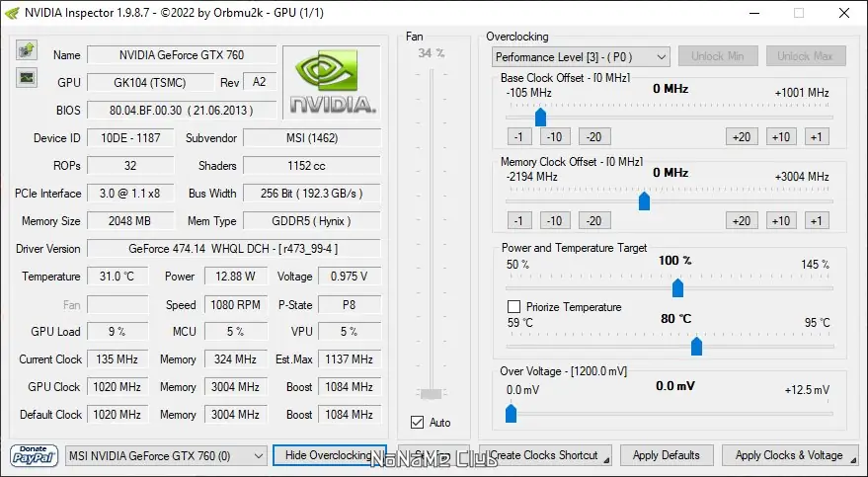This screenshot has height=477, width=868.
Task: Click the empty Fan value field
Action: [x=118, y=304]
